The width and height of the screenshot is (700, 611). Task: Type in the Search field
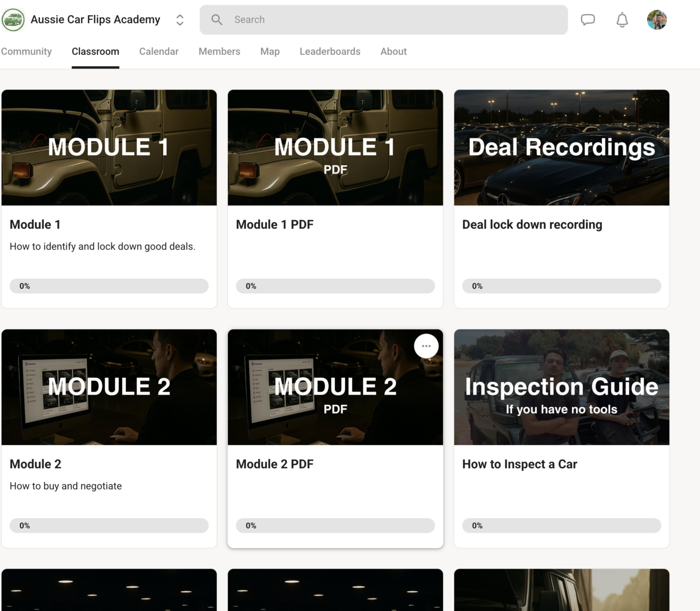click(x=389, y=20)
